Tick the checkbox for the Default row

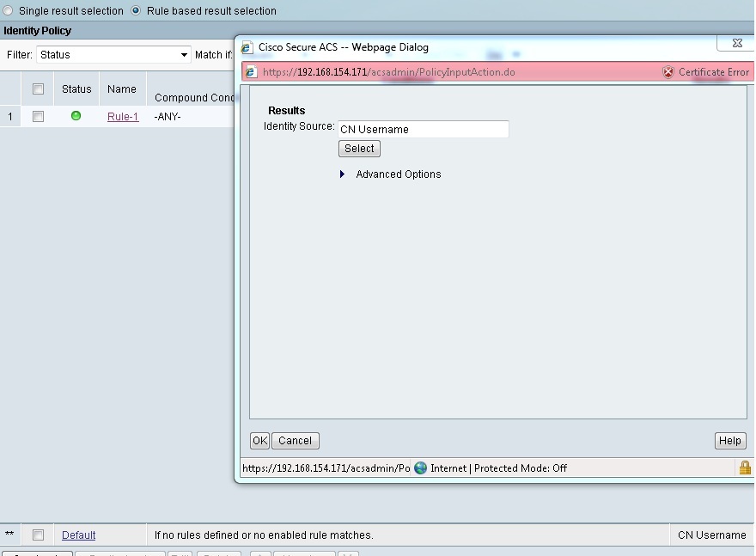pyautogui.click(x=38, y=535)
